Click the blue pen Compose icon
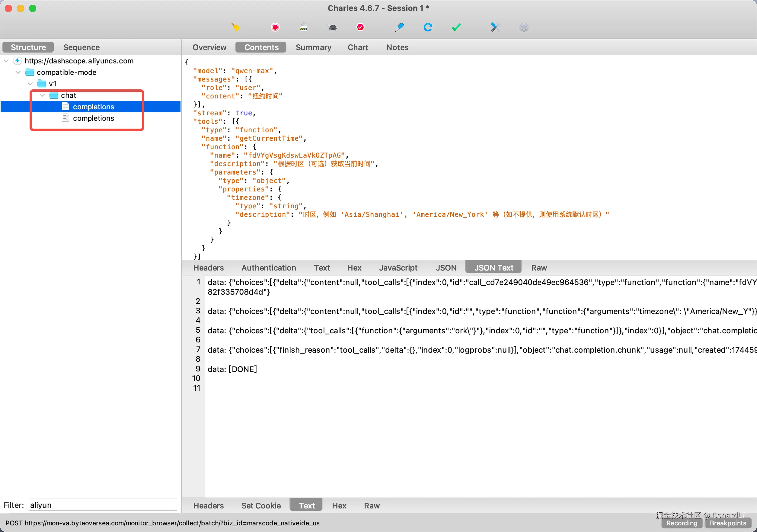The height and width of the screenshot is (532, 757). pos(399,27)
